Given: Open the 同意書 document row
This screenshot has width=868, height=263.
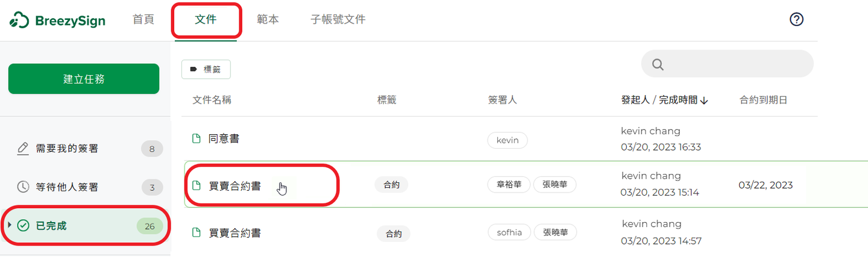Looking at the screenshot, I should (x=524, y=139).
